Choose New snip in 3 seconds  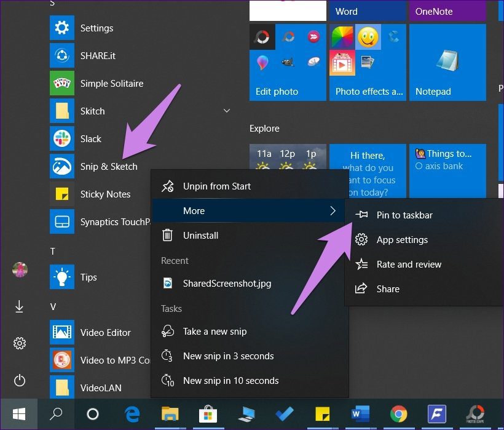point(250,356)
